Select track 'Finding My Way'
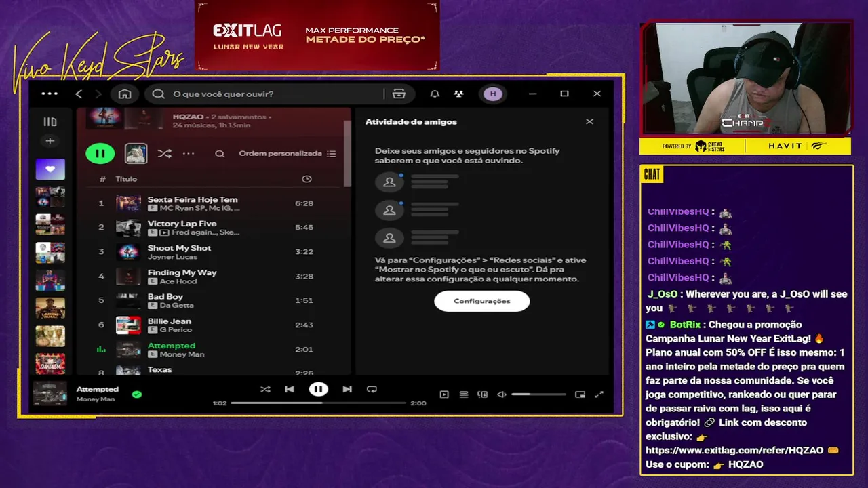The height and width of the screenshot is (488, 868). (x=213, y=277)
